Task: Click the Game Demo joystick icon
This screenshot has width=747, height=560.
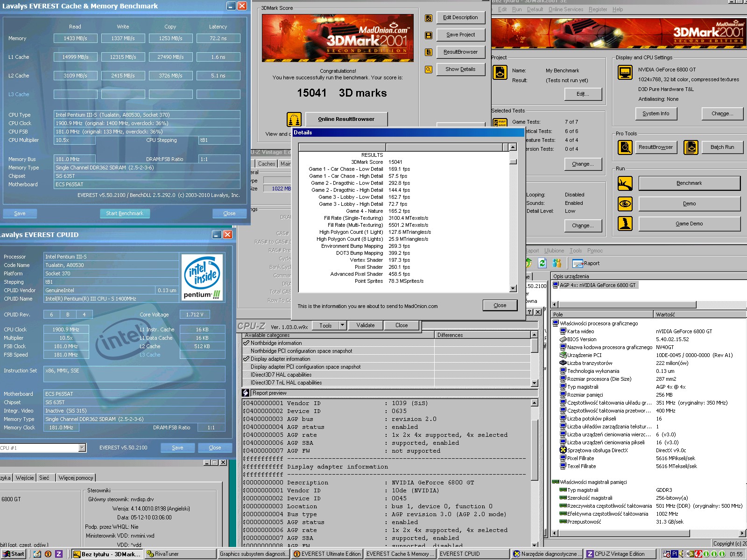Action: (x=625, y=224)
